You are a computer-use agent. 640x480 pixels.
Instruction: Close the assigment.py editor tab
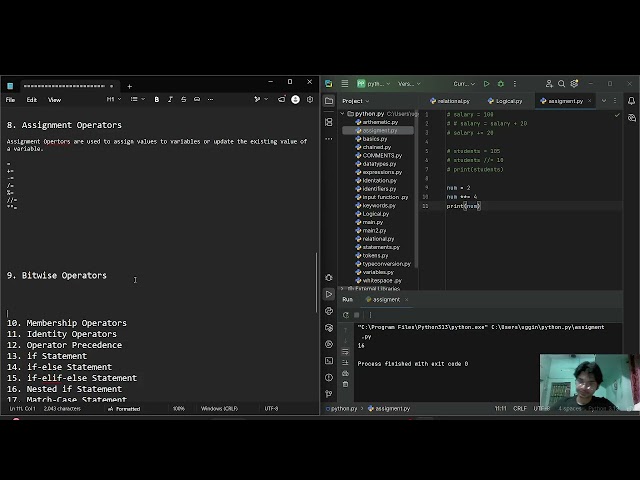point(589,101)
